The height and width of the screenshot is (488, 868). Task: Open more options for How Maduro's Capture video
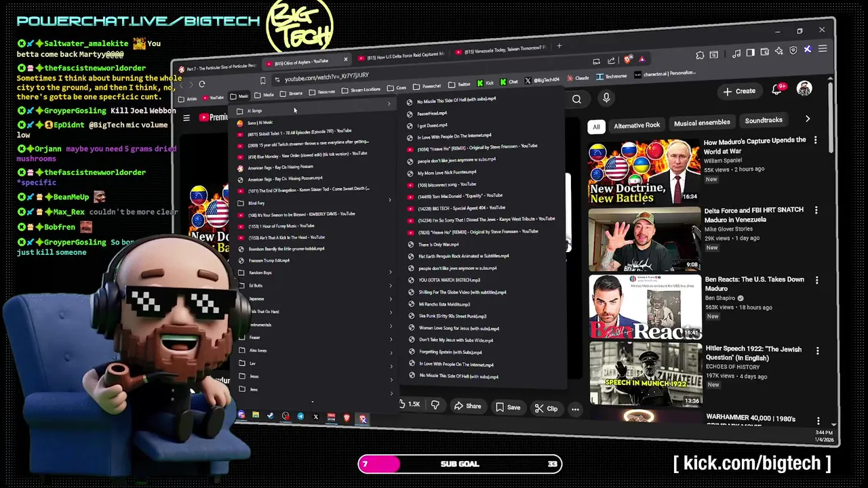pyautogui.click(x=815, y=140)
